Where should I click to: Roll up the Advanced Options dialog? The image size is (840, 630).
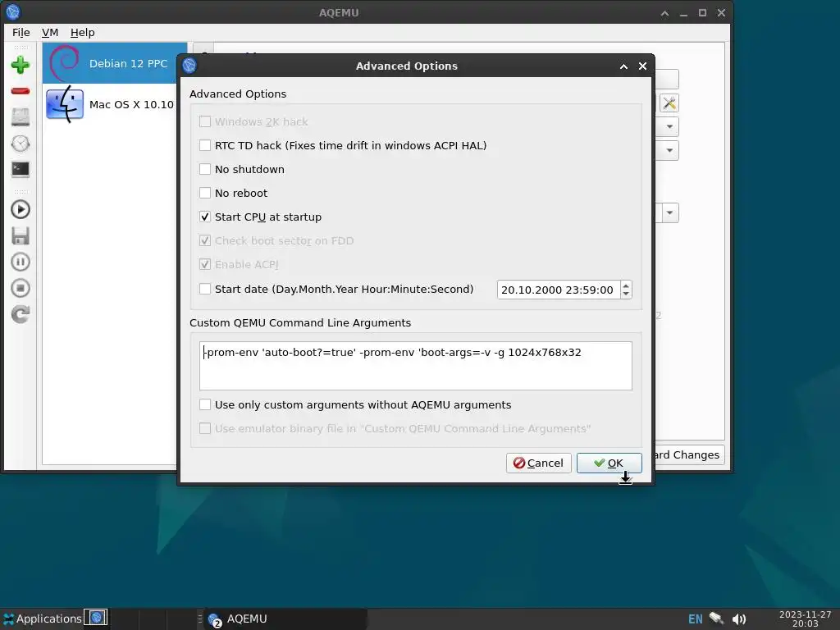click(623, 66)
